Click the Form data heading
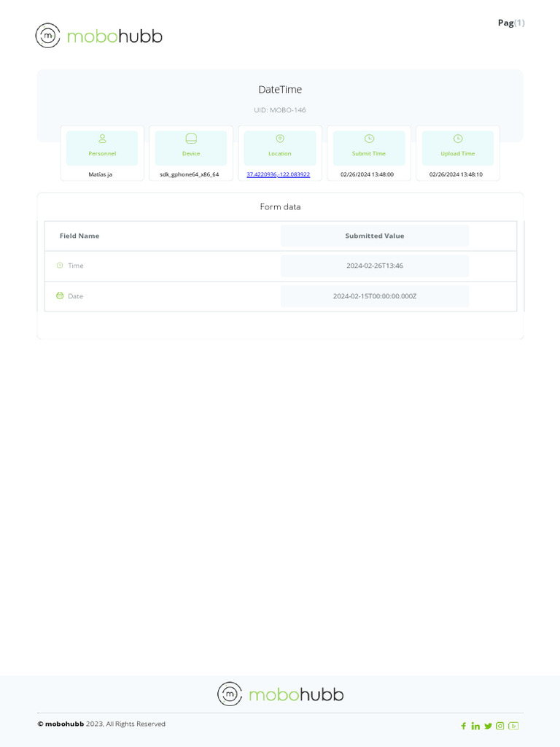 [280, 206]
